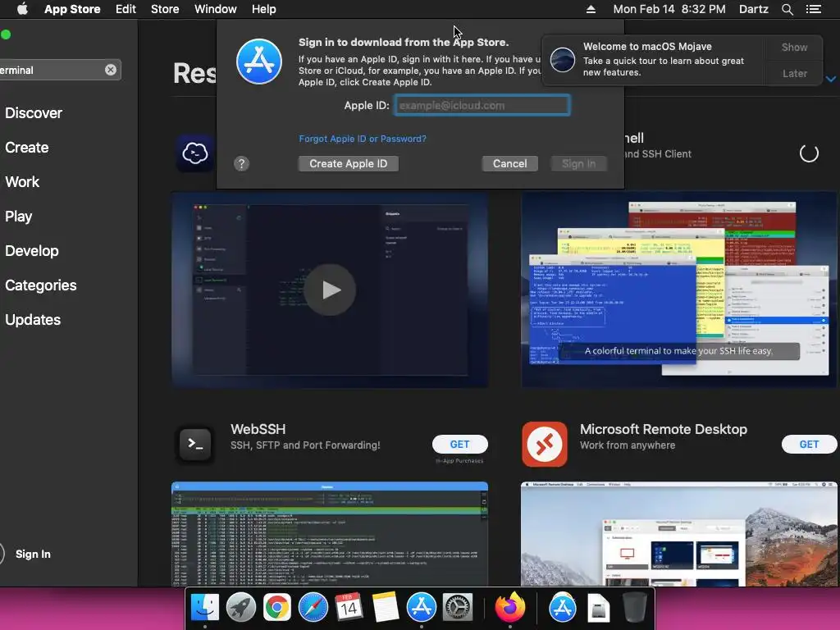Open the zip archive in the Dock
This screenshot has height=630, width=840.
pyautogui.click(x=598, y=608)
